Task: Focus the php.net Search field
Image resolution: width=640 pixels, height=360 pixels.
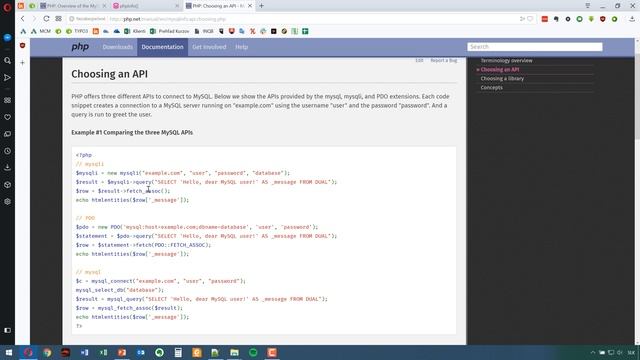Action: click(x=535, y=47)
